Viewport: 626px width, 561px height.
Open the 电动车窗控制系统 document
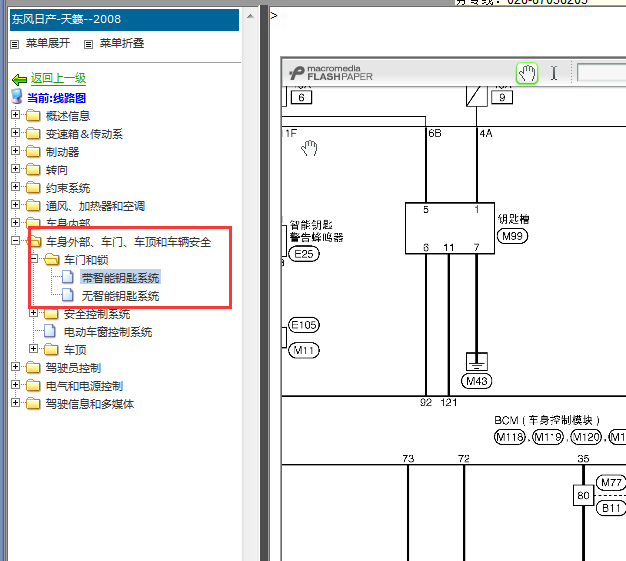(x=108, y=332)
